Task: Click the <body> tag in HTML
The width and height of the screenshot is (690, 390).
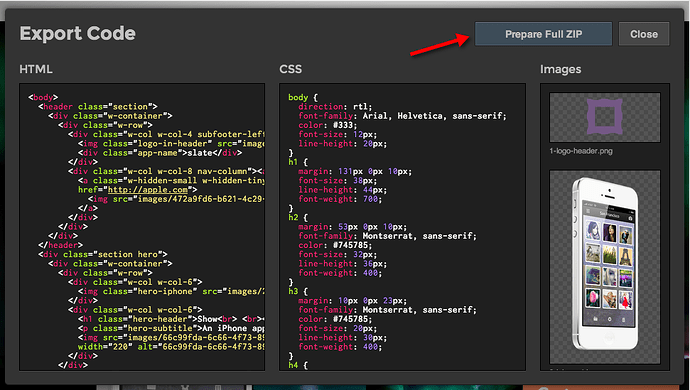Action: click(x=43, y=97)
